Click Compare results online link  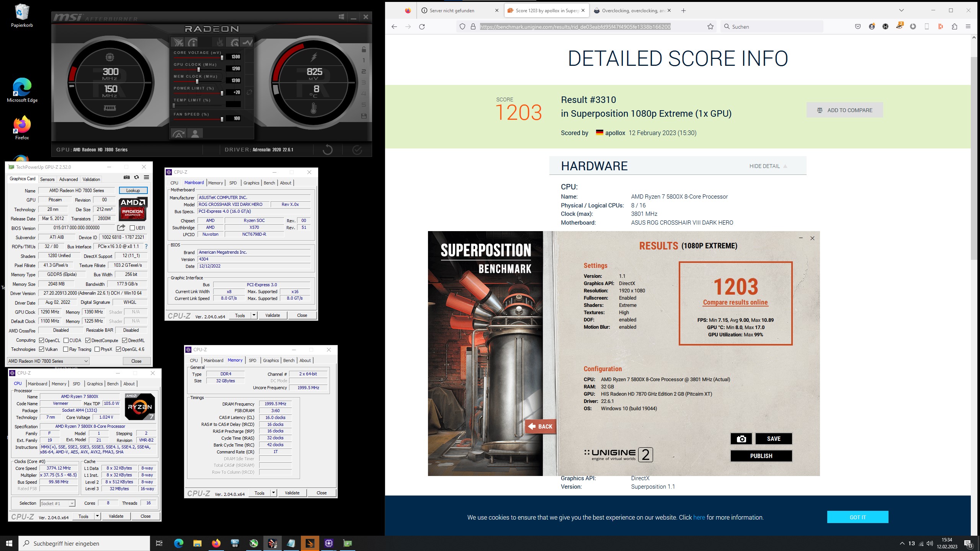coord(735,302)
